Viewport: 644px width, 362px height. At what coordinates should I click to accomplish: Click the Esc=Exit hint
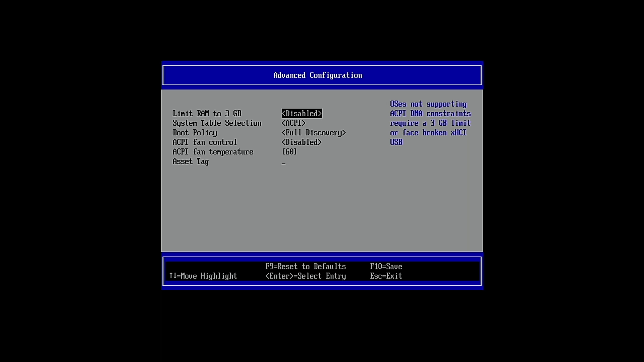coord(386,276)
